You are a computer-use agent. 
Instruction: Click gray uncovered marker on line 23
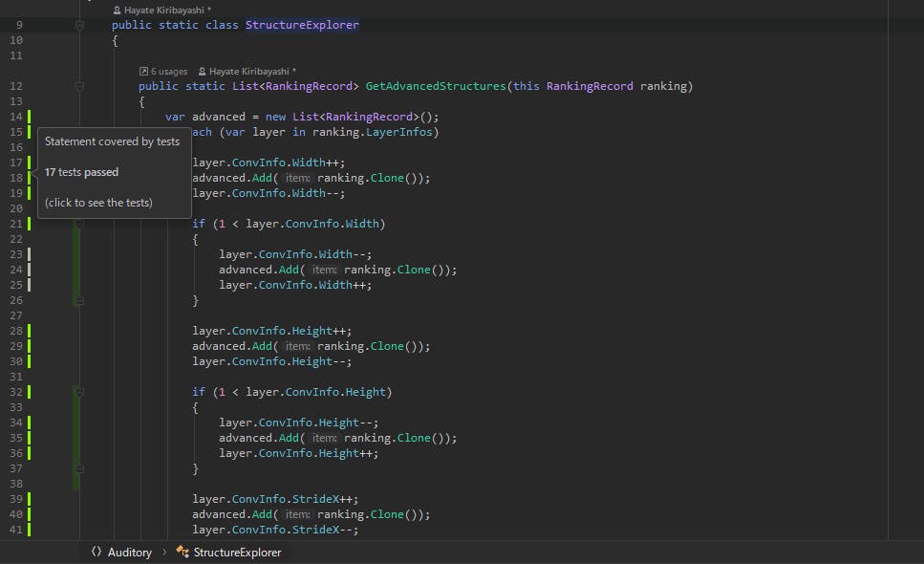(30, 254)
